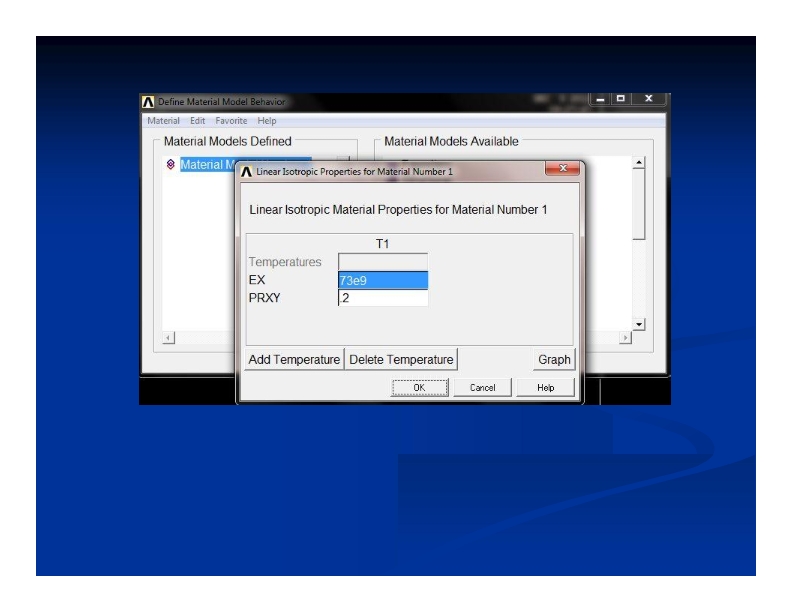Click Cancel in the properties dialog
The width and height of the screenshot is (792, 612).
pyautogui.click(x=483, y=387)
